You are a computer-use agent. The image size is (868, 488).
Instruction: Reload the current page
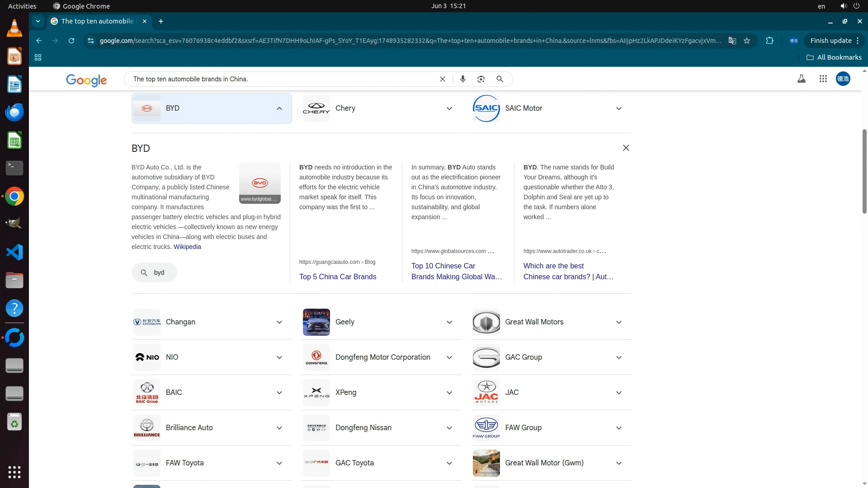click(71, 41)
